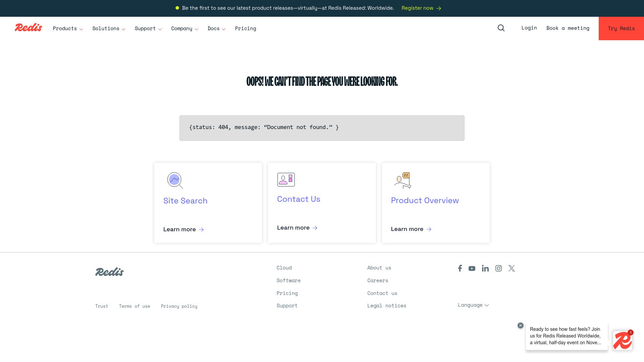644x362 pixels.
Task: Open the Support footer link
Action: tap(287, 306)
